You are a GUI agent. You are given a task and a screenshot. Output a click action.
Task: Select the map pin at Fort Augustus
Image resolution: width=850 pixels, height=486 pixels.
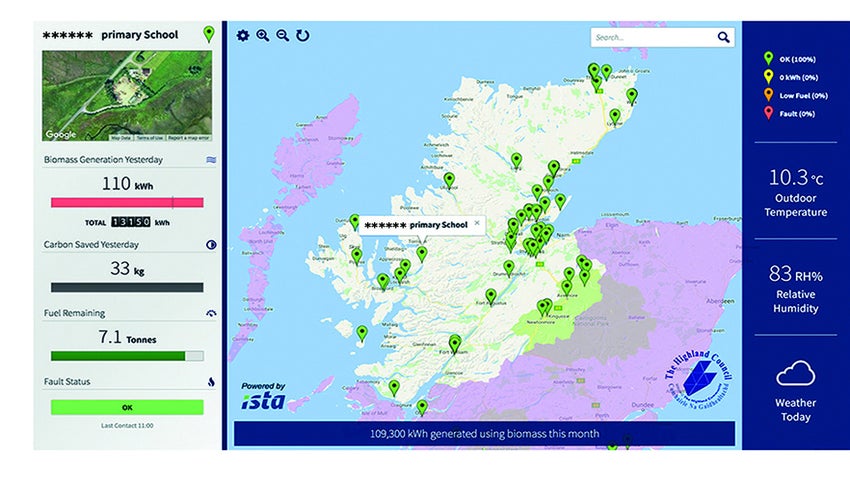tap(491, 296)
